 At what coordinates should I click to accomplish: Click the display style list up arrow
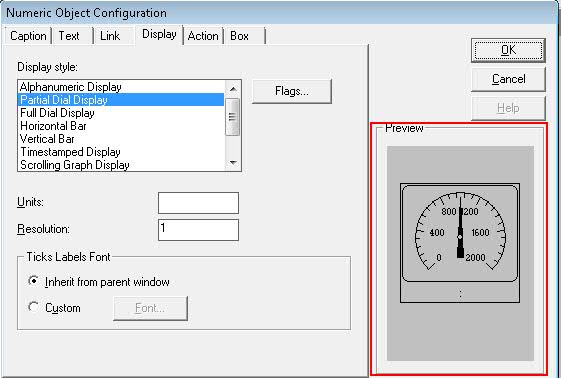tap(233, 88)
